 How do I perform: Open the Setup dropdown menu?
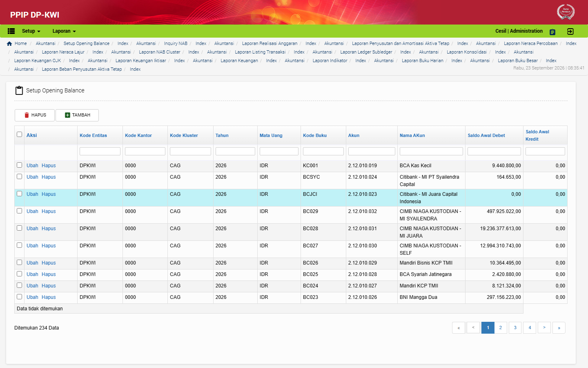coord(31,31)
